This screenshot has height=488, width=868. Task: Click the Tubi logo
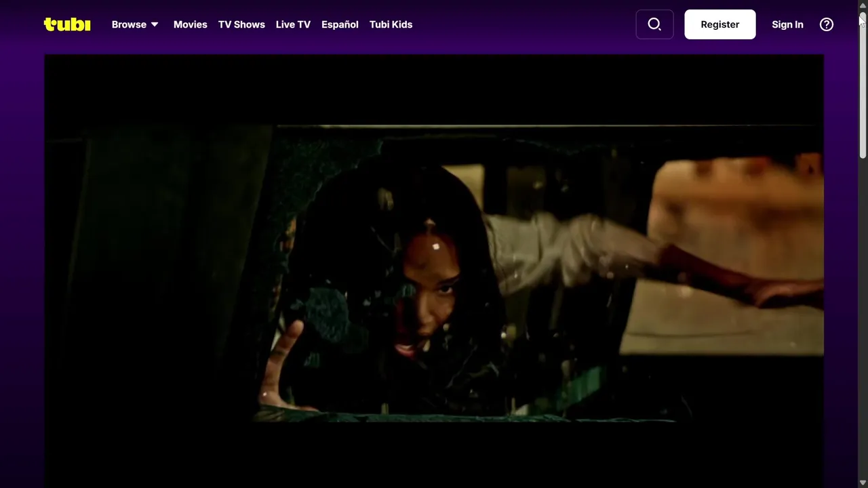point(67,24)
